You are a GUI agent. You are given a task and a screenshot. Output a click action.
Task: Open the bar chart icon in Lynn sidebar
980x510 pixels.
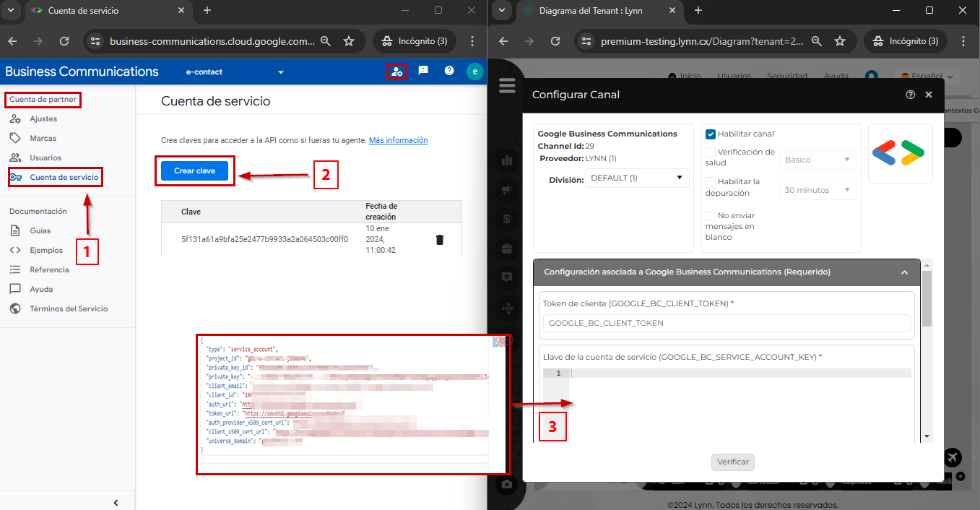(x=507, y=160)
